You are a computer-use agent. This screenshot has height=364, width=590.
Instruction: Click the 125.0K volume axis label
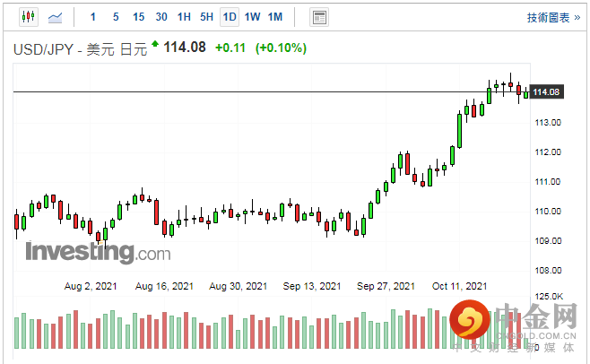[x=549, y=297]
